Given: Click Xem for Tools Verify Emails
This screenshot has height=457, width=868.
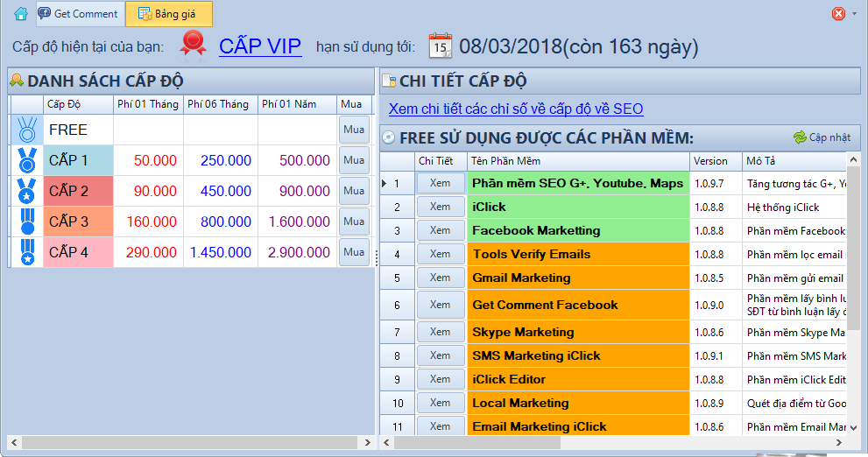Looking at the screenshot, I should pos(440,254).
